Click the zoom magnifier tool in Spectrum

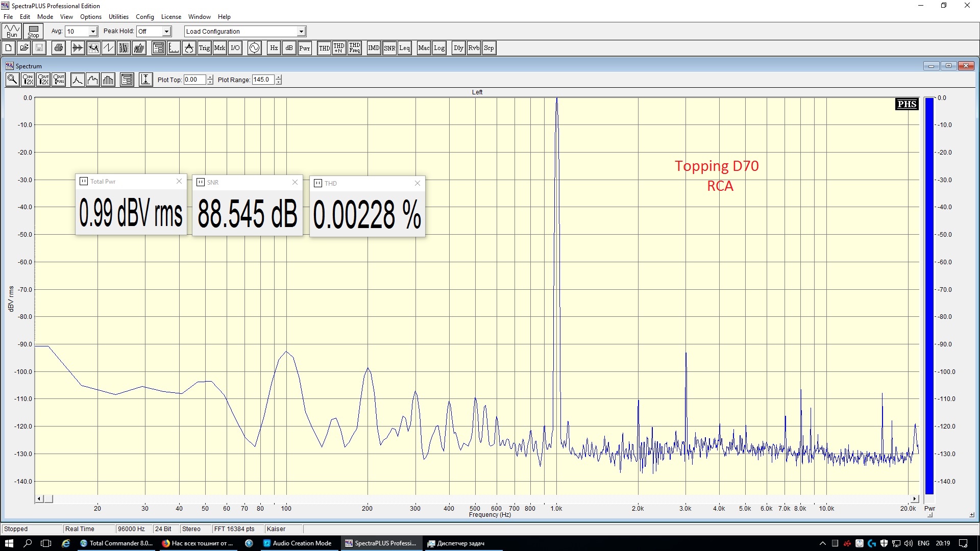12,80
